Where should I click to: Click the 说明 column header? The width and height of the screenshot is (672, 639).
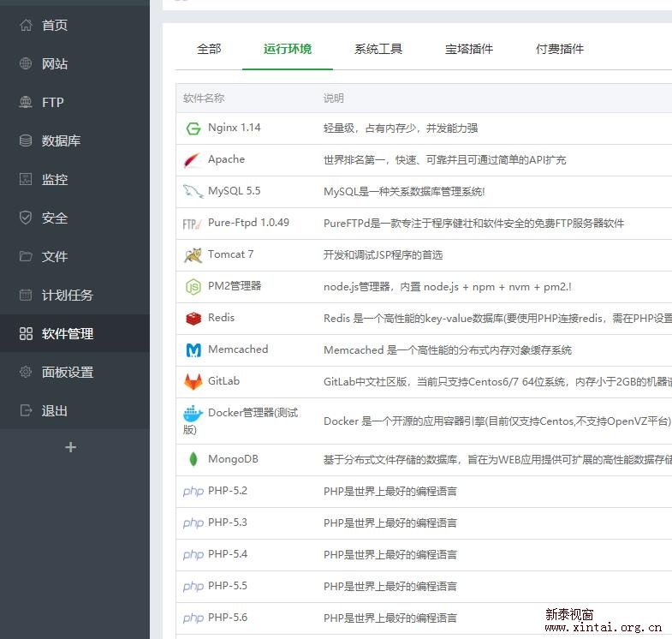pyautogui.click(x=333, y=99)
